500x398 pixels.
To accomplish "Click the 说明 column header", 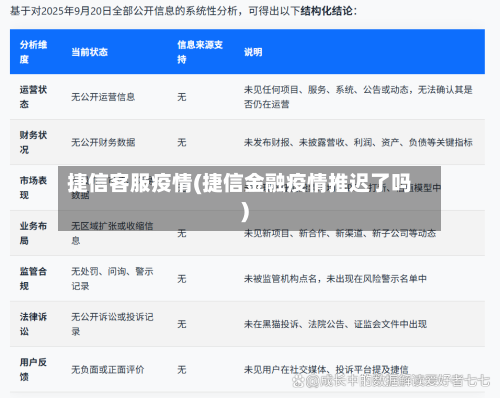I will [x=253, y=52].
